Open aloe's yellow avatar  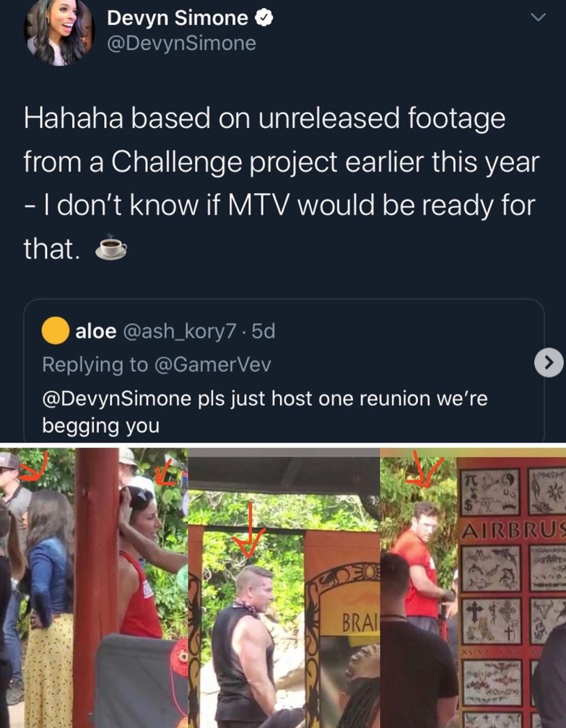56,331
